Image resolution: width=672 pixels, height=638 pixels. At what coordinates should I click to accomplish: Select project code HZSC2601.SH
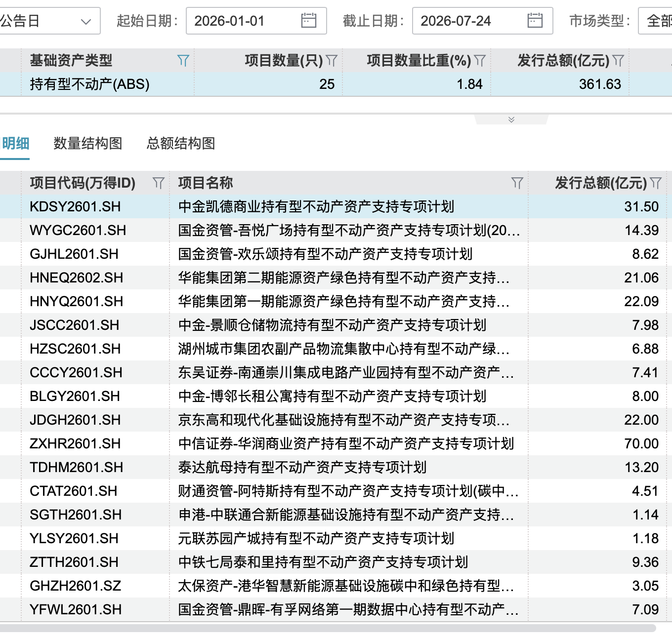[x=75, y=349]
